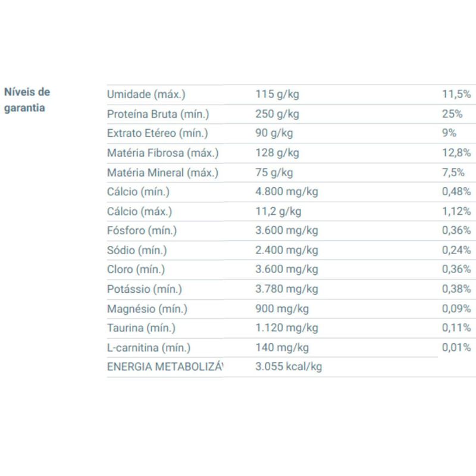This screenshot has height=476, width=476.
Task: Click the '1,12%' percentage cell
Action: tap(456, 211)
